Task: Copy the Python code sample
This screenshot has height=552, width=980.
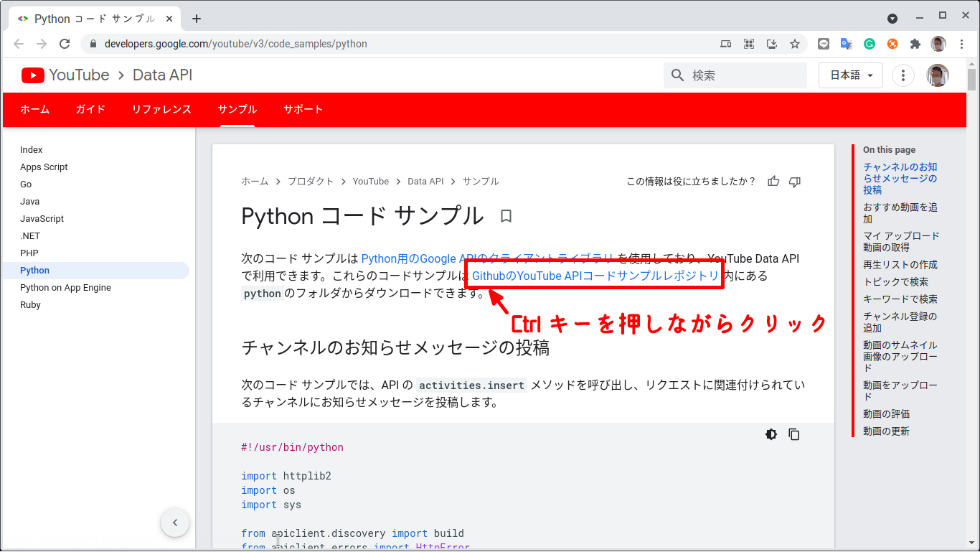Action: tap(794, 434)
